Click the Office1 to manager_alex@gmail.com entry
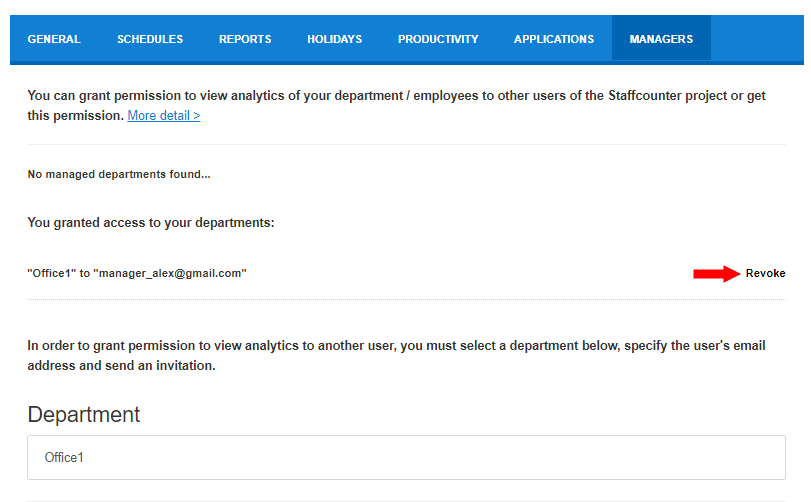Image resolution: width=811 pixels, height=502 pixels. (137, 273)
